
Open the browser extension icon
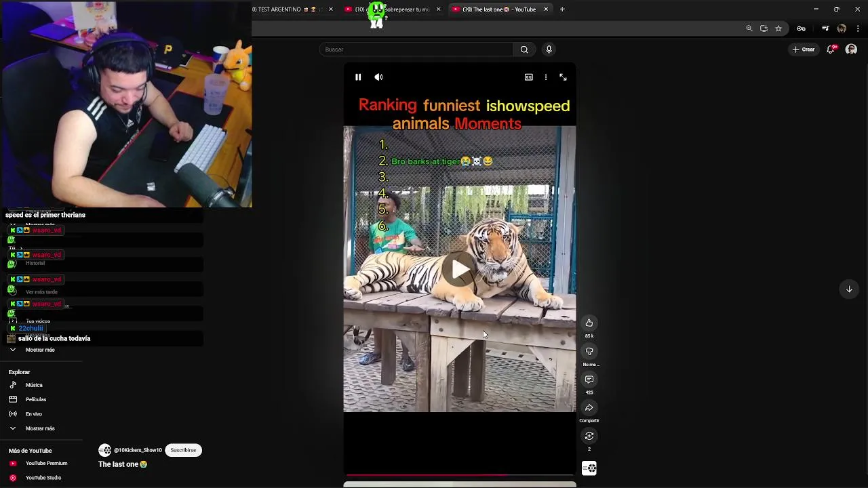tap(801, 28)
